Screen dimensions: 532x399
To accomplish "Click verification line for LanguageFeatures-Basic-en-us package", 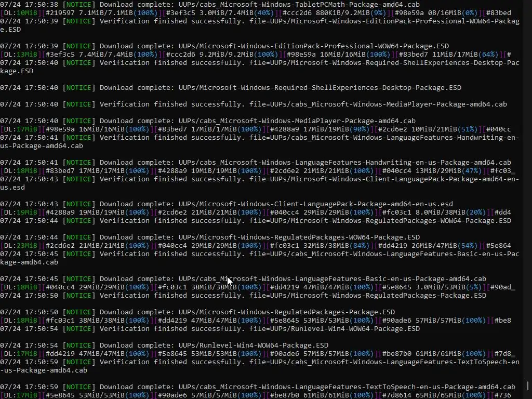I will coord(260,258).
